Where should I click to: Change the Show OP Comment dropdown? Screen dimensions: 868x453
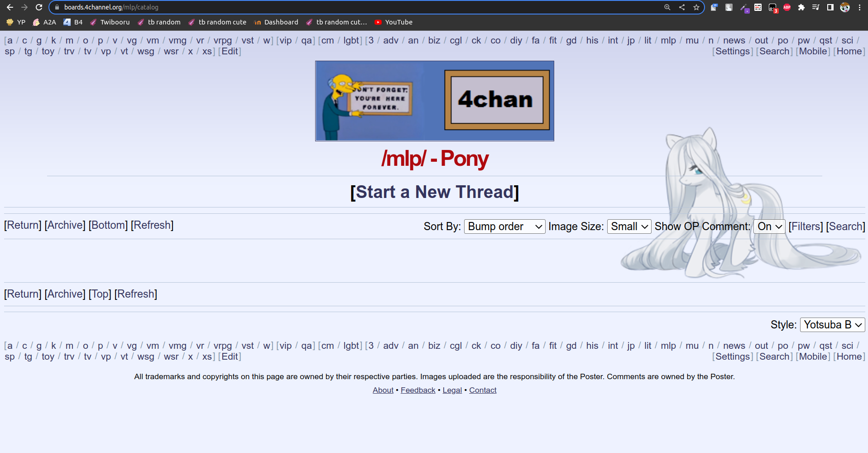(x=769, y=226)
